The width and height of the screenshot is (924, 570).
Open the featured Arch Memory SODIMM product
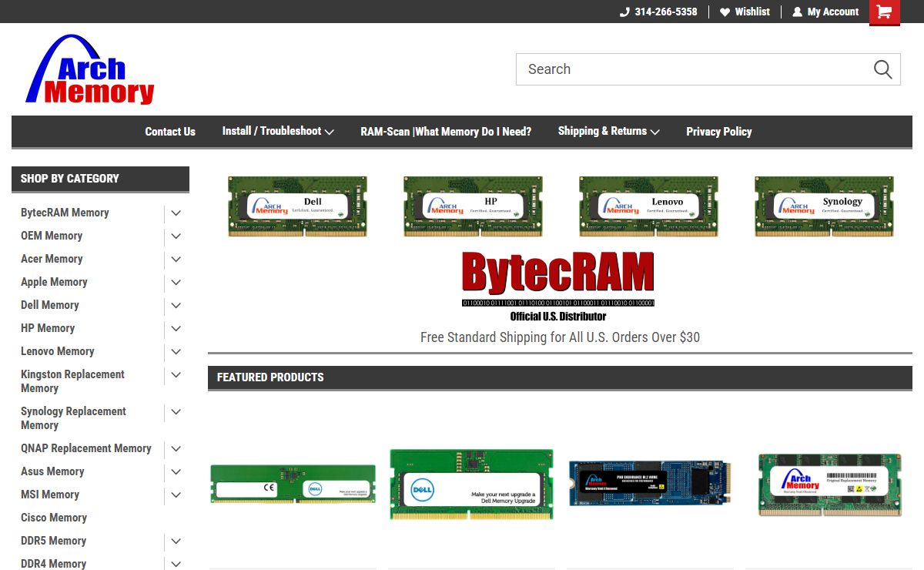click(830, 484)
